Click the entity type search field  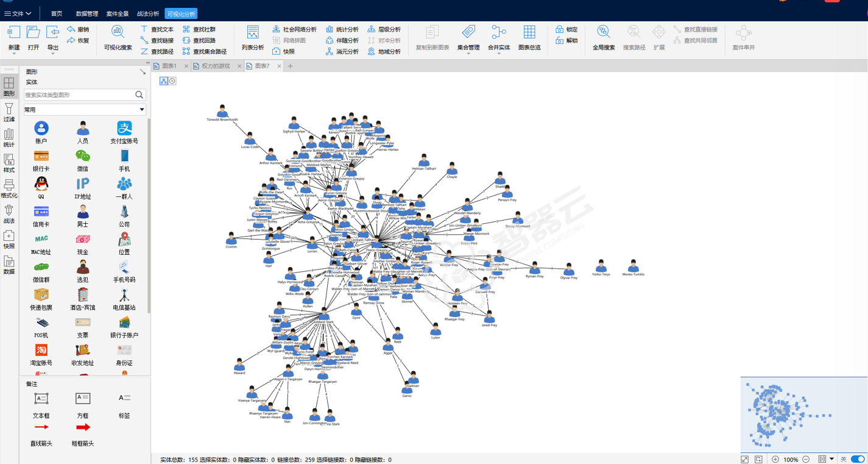point(79,95)
